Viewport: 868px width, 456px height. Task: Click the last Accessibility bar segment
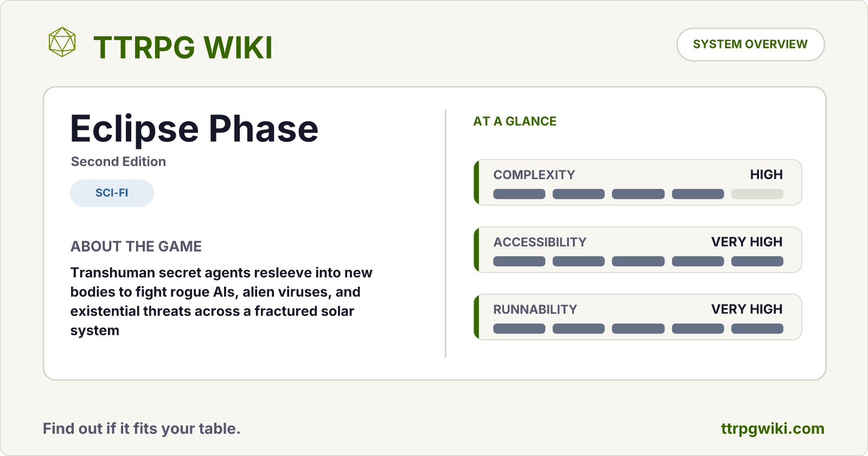point(757,261)
